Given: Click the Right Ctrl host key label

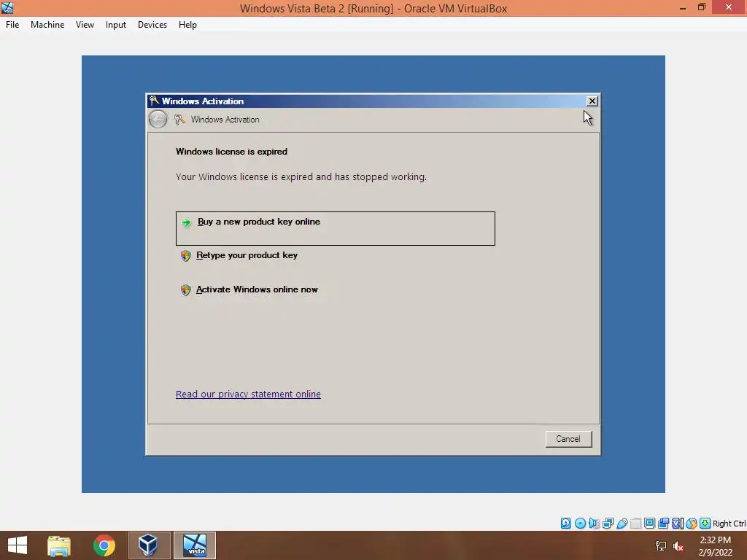Looking at the screenshot, I should point(729,524).
